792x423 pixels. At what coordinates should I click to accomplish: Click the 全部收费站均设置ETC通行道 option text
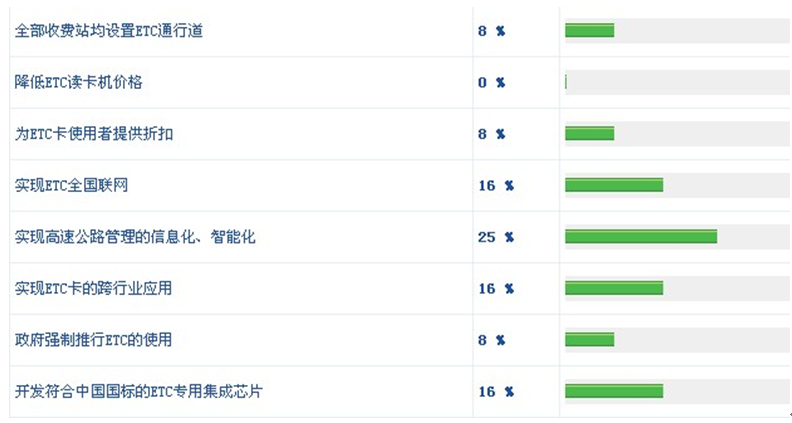coord(109,31)
